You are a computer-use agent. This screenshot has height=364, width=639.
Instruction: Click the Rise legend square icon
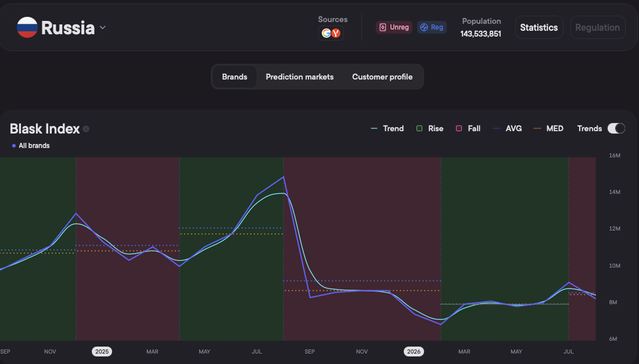(x=419, y=128)
